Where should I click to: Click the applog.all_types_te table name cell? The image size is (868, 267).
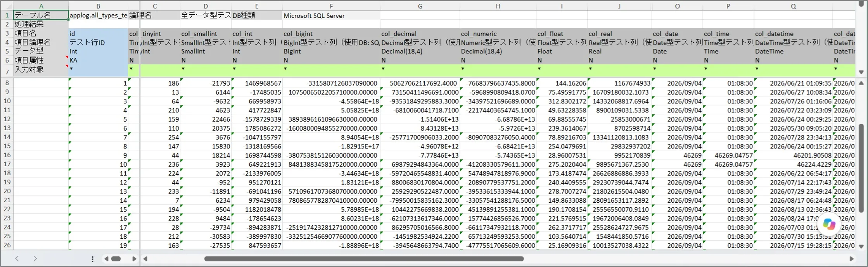pyautogui.click(x=99, y=16)
